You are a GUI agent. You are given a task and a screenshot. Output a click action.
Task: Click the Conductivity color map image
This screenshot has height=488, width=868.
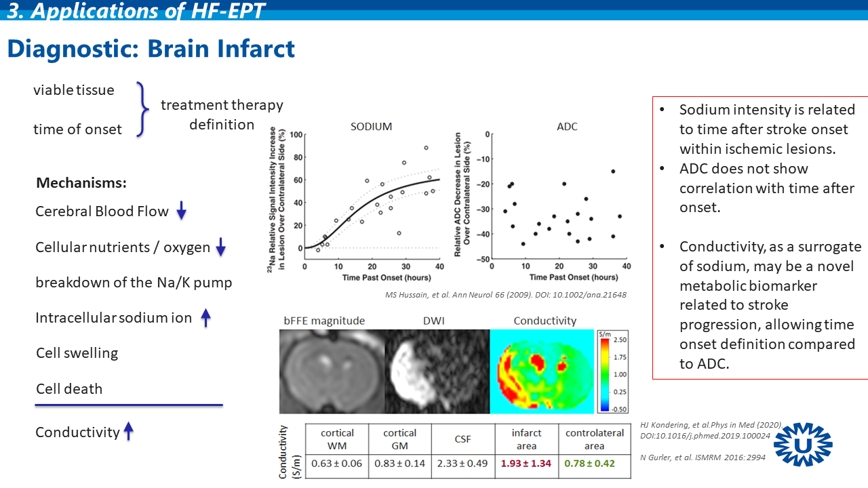click(x=542, y=371)
